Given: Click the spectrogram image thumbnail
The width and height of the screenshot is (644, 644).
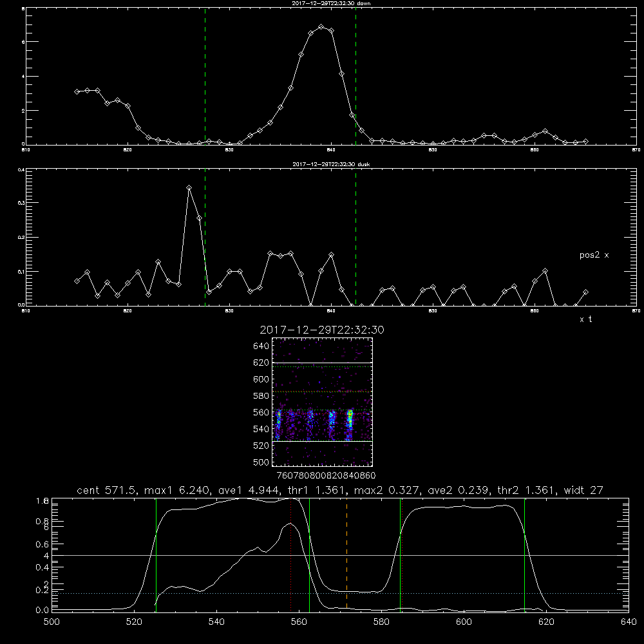Looking at the screenshot, I should click(322, 402).
